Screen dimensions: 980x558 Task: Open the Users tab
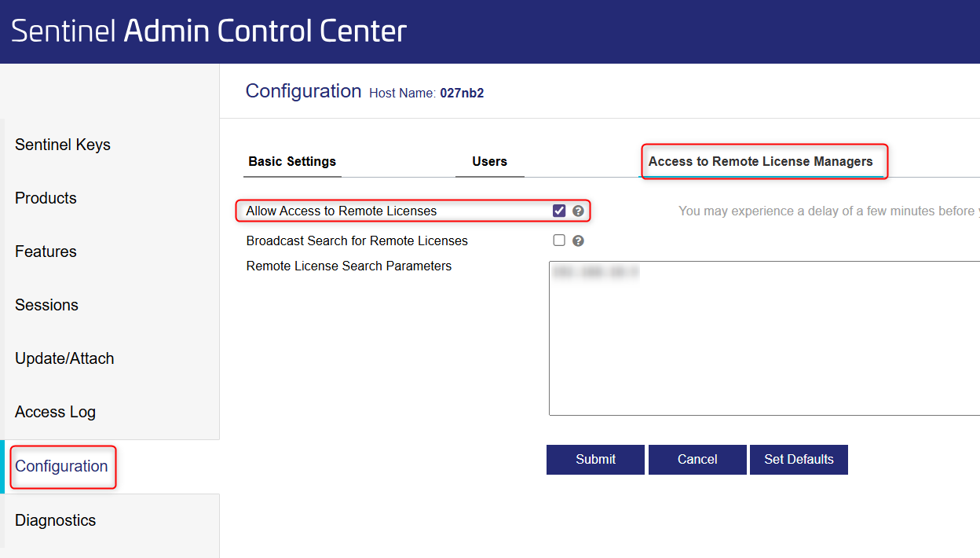(489, 162)
